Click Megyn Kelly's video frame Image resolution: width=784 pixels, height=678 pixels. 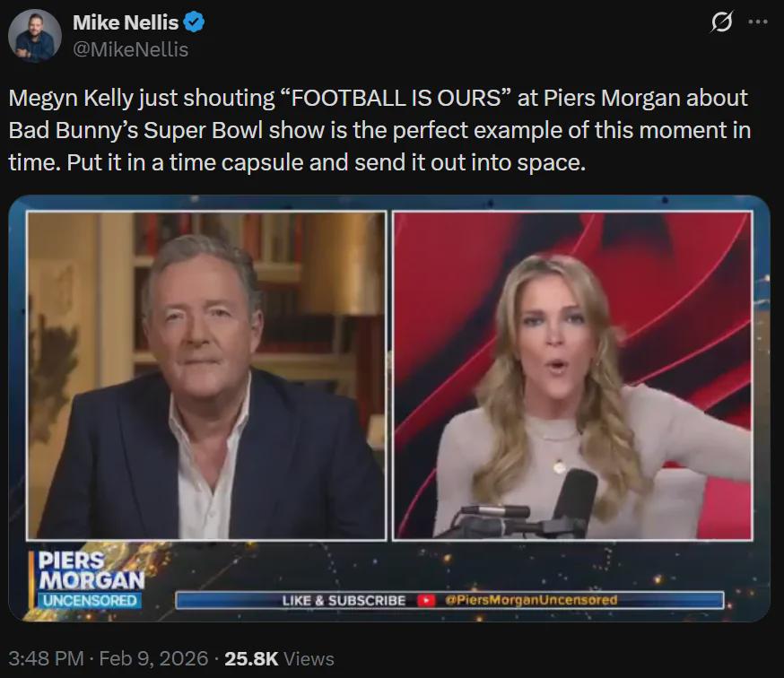pos(572,376)
